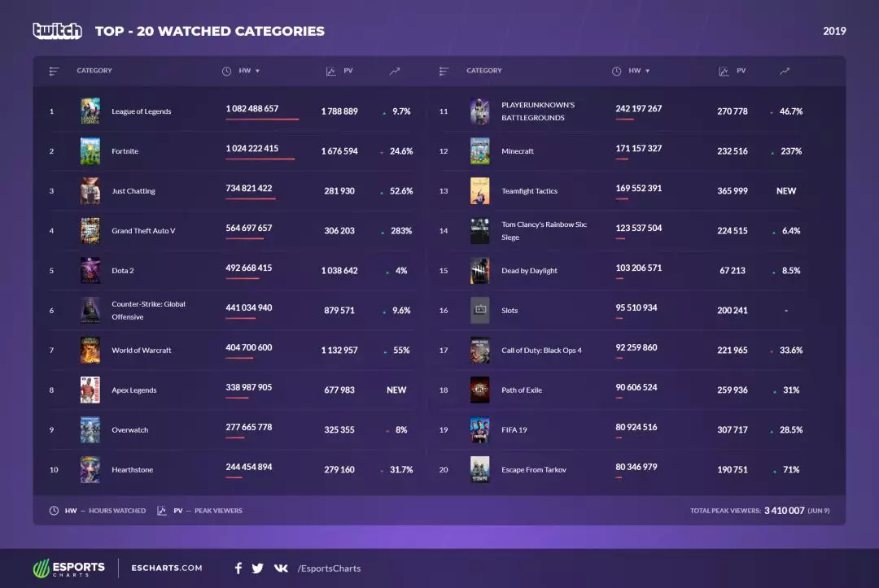Viewport: 879px width, 588px height.
Task: Click the left CATEGORY column header
Action: tap(94, 71)
